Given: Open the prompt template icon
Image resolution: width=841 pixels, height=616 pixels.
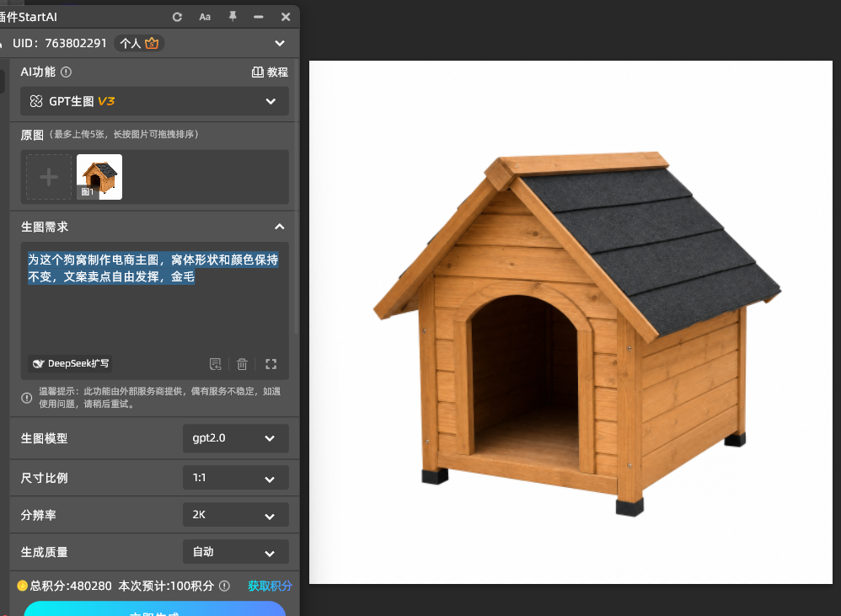Looking at the screenshot, I should click(x=215, y=364).
